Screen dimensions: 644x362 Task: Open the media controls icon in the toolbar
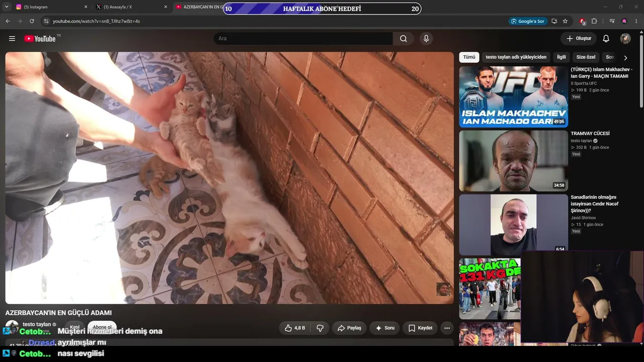click(x=612, y=21)
